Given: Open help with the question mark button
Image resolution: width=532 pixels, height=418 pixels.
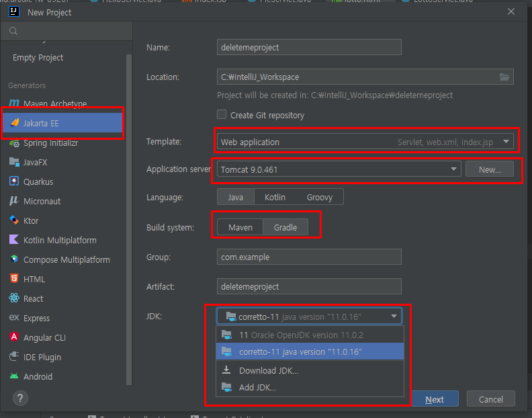Looking at the screenshot, I should (x=20, y=398).
